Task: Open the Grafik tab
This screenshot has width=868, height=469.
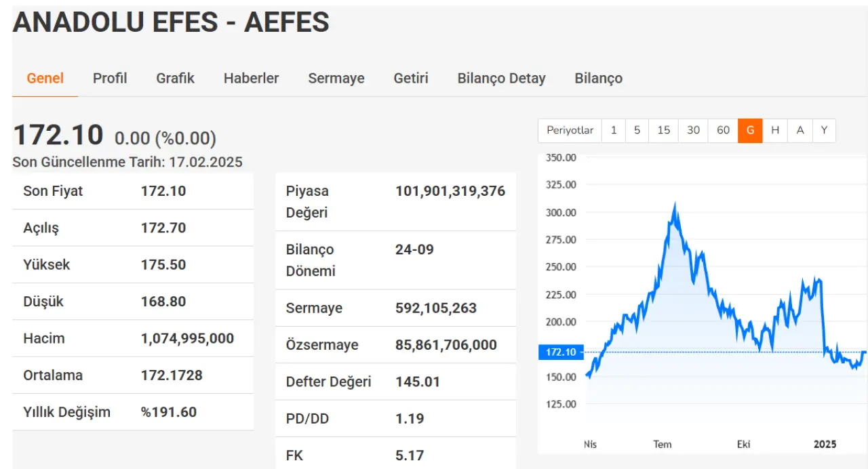Action: click(175, 78)
